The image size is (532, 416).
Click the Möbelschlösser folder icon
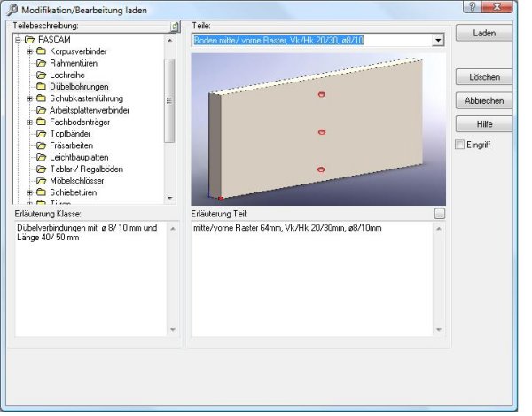click(x=42, y=180)
